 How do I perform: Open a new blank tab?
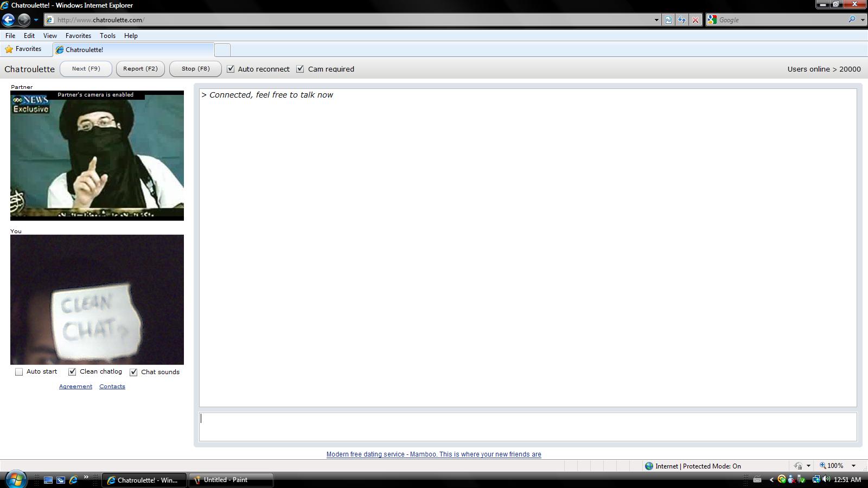[222, 50]
